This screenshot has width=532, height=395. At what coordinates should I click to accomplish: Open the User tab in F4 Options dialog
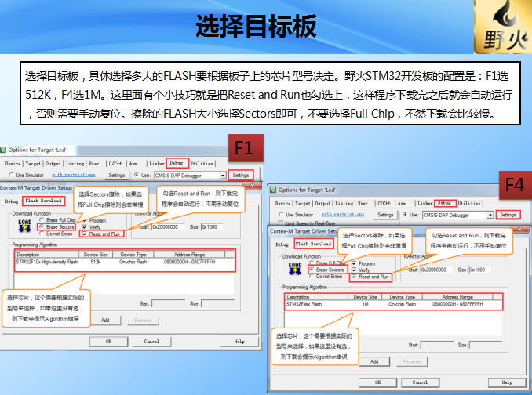pos(363,203)
